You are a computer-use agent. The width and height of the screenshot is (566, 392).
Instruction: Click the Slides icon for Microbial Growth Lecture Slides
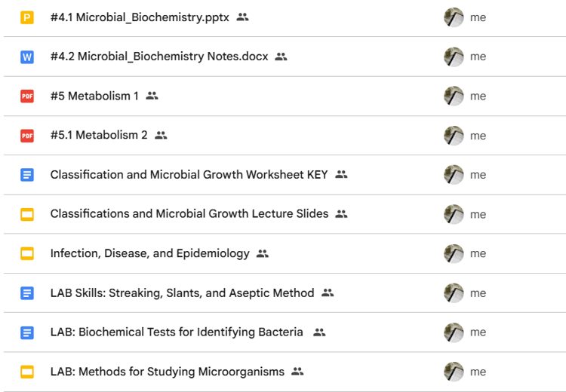tap(27, 214)
